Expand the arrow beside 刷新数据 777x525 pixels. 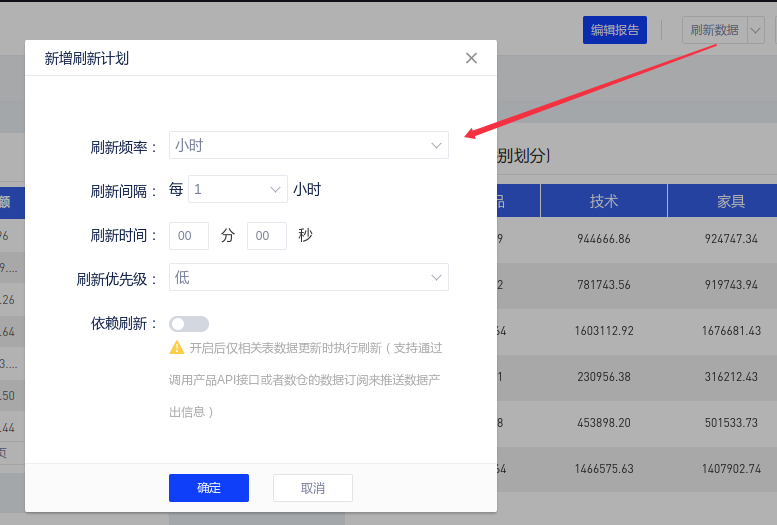pos(755,30)
